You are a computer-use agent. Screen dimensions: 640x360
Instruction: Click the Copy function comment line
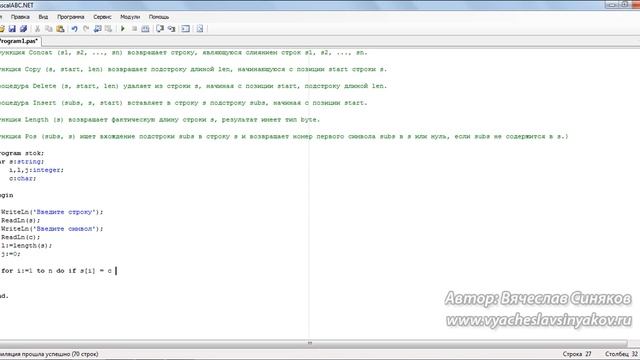click(193, 69)
